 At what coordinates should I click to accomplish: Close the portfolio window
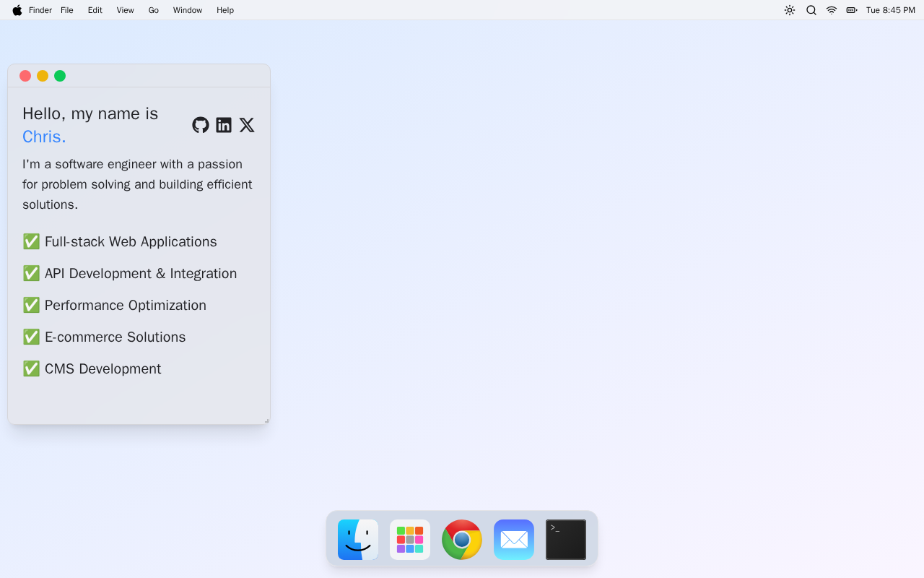click(25, 76)
